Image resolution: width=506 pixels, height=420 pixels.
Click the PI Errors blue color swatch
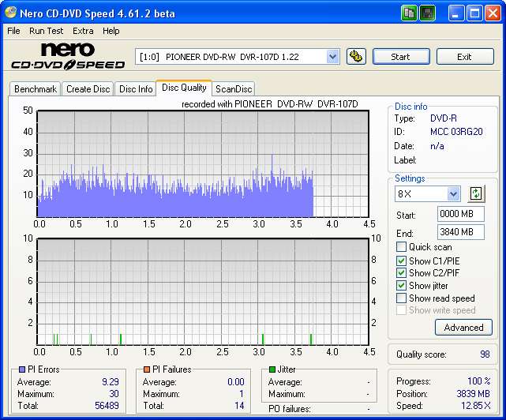pyautogui.click(x=22, y=369)
